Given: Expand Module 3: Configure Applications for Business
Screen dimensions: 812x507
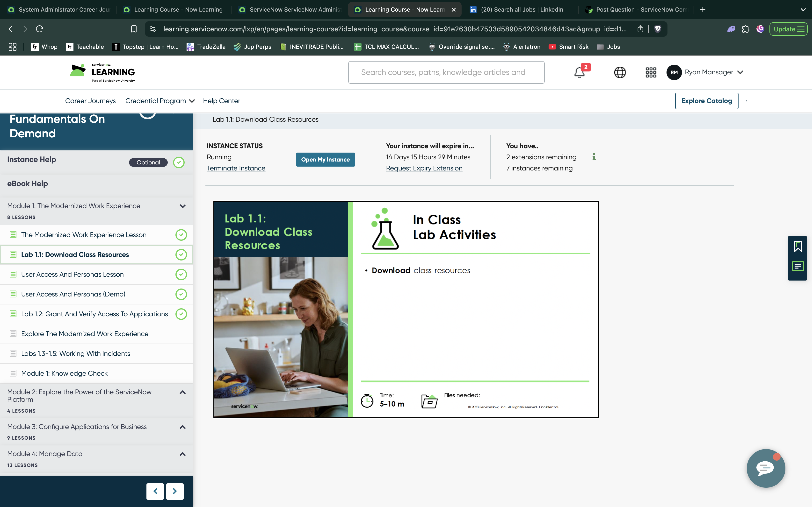Looking at the screenshot, I should (182, 427).
